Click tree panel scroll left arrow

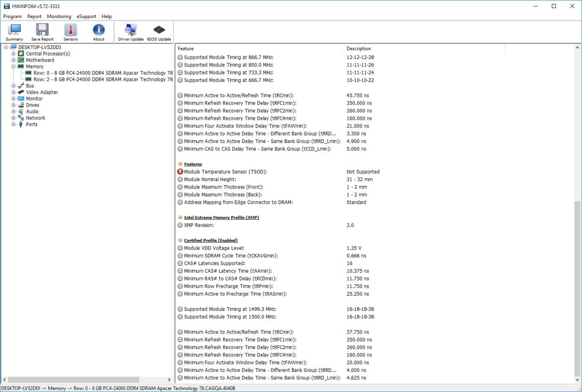pos(4,380)
